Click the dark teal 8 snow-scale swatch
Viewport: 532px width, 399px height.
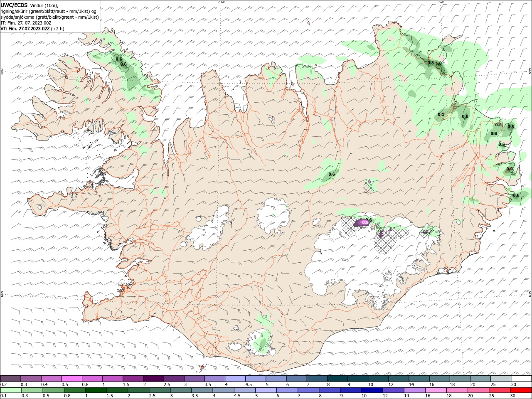337,378
